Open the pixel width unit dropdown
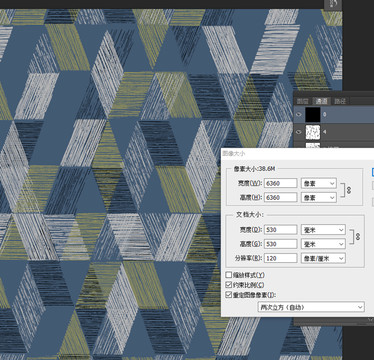This screenshot has height=360, width=374. tap(318, 183)
